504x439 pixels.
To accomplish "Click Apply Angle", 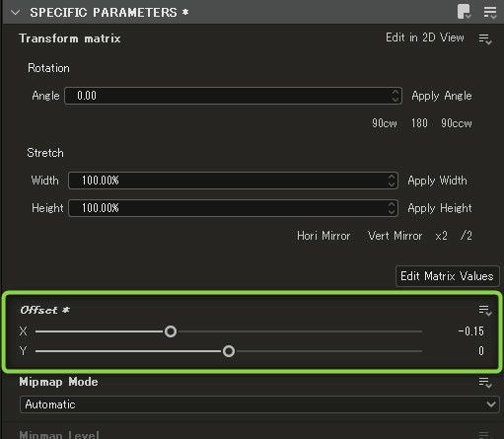I will (442, 96).
